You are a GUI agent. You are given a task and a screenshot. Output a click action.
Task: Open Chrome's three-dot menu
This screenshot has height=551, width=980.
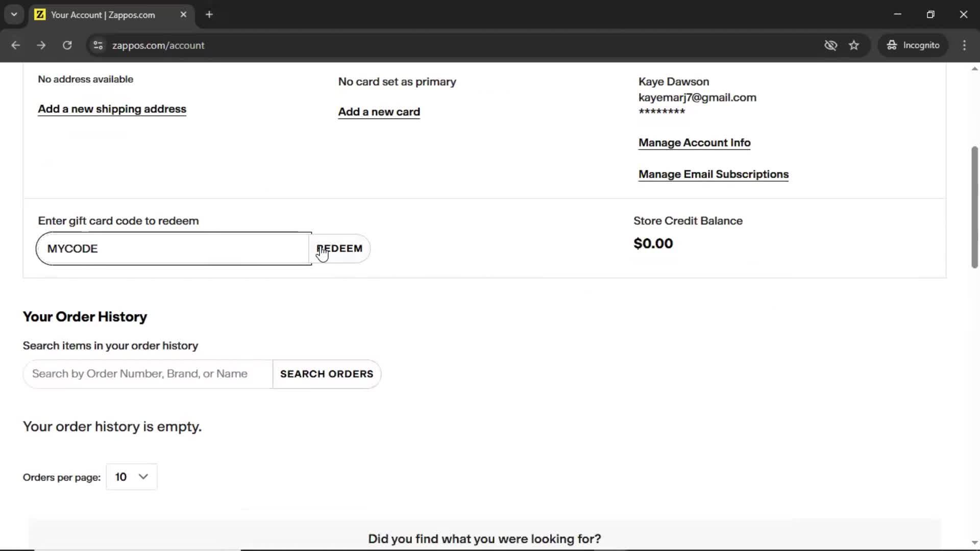pyautogui.click(x=964, y=45)
